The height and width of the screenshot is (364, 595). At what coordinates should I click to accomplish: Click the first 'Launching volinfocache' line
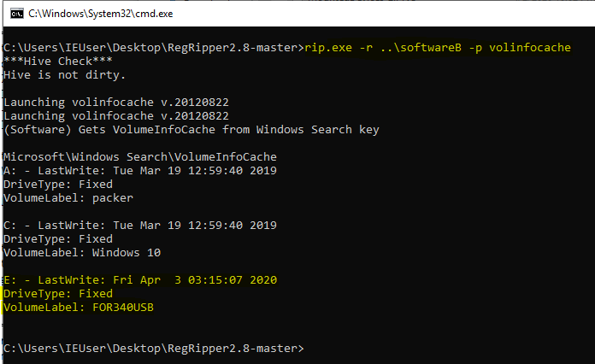pos(115,103)
